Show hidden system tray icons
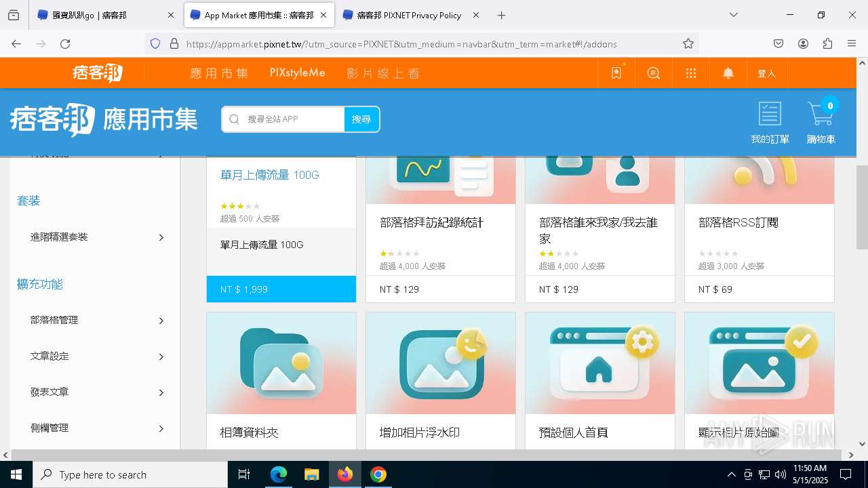Screen dimensions: 868x488 tap(731, 474)
